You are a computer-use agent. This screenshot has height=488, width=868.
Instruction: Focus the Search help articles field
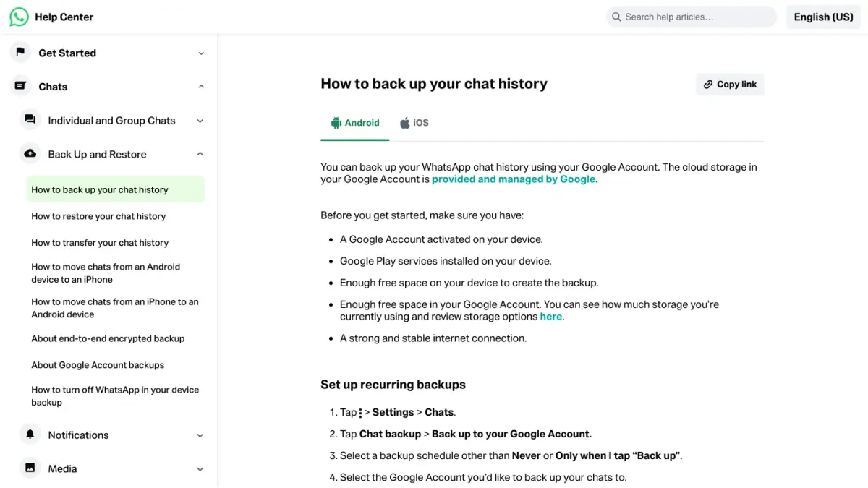[692, 17]
